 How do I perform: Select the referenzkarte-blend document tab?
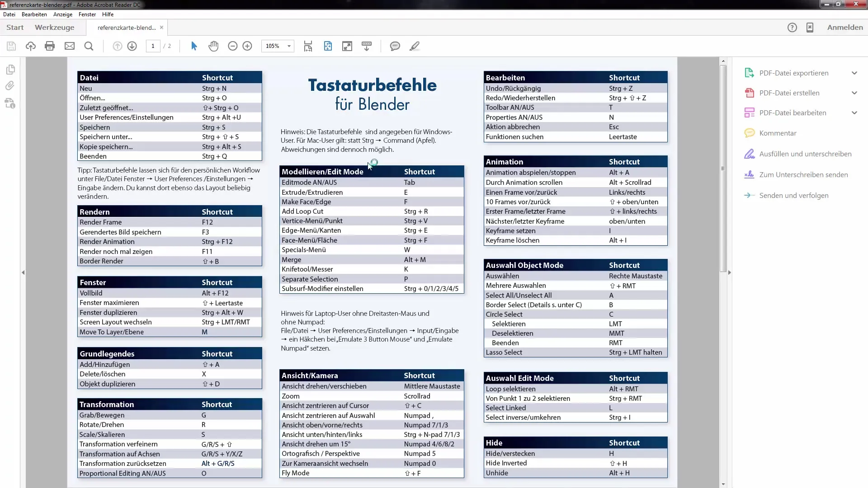tap(127, 28)
